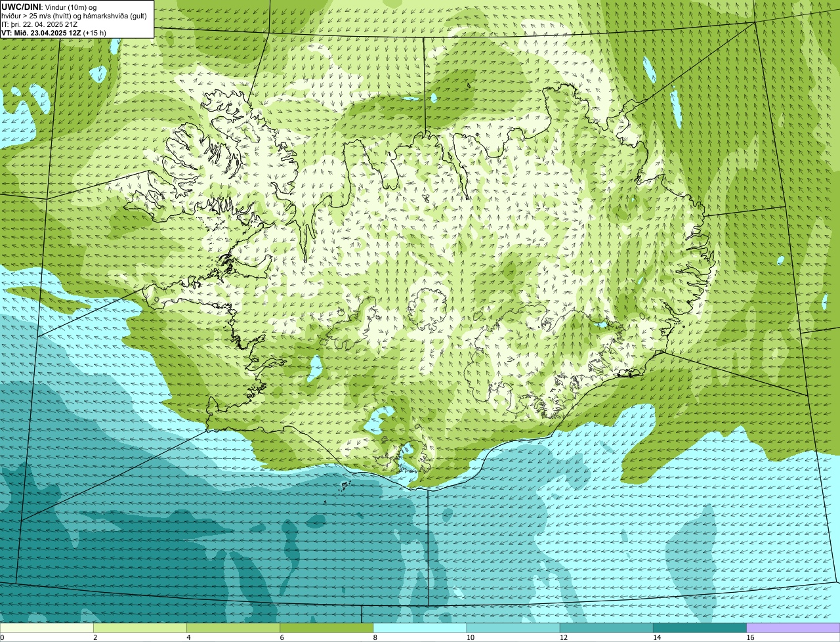
Task: Click the '8' tick label on the scale
Action: 375,637
